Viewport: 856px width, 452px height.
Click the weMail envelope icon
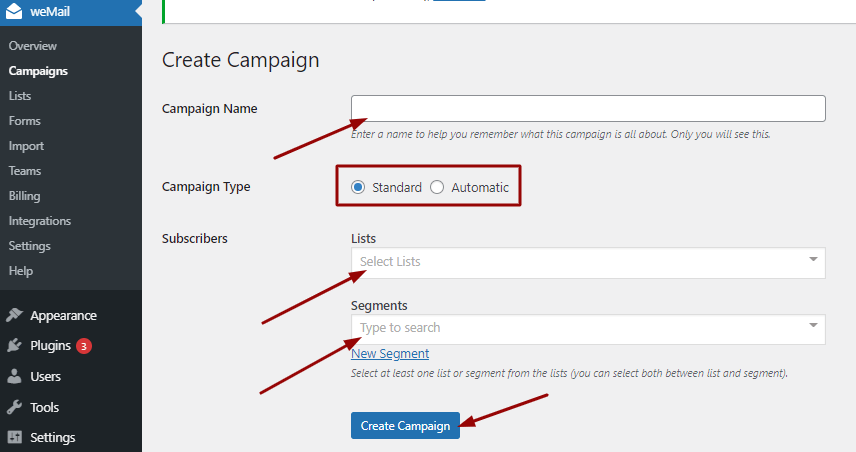[x=14, y=11]
